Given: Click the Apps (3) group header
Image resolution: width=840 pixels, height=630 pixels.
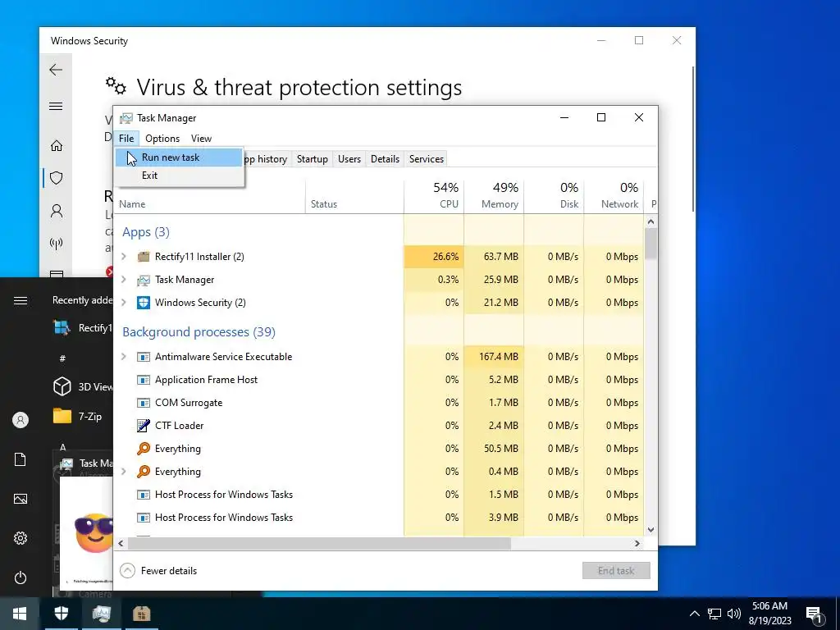Looking at the screenshot, I should 146,232.
